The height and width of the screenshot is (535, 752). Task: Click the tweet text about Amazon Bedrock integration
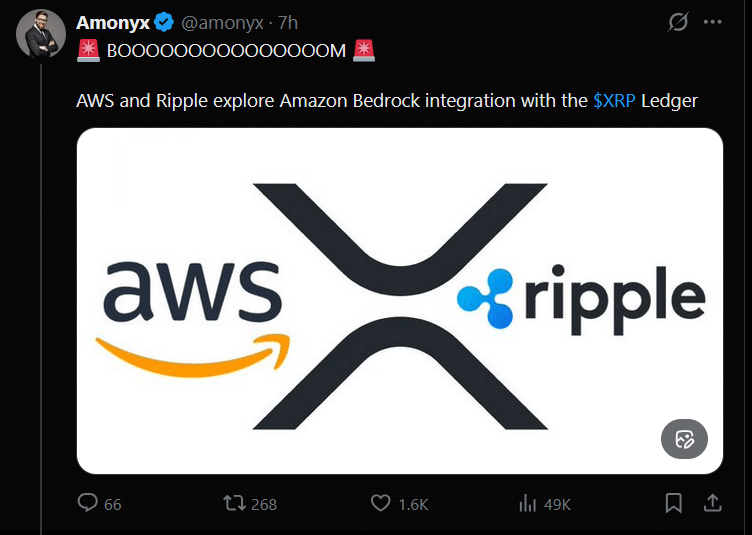[x=330, y=101]
